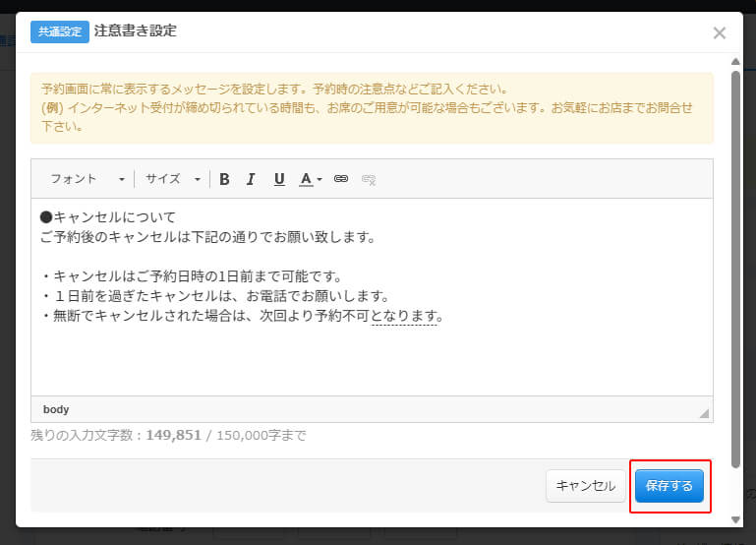The image size is (756, 545).
Task: Open the フォント dropdown
Action: tap(87, 179)
